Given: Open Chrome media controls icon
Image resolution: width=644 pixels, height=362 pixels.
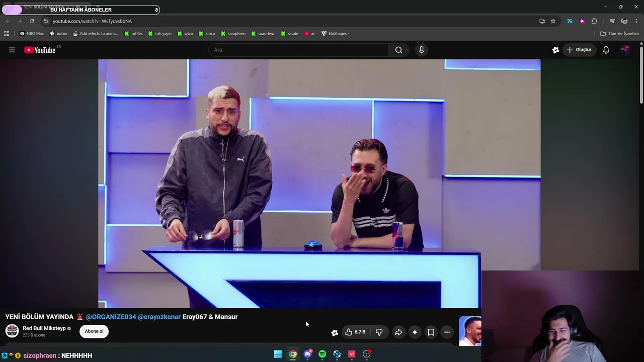Looking at the screenshot, I should pyautogui.click(x=612, y=21).
